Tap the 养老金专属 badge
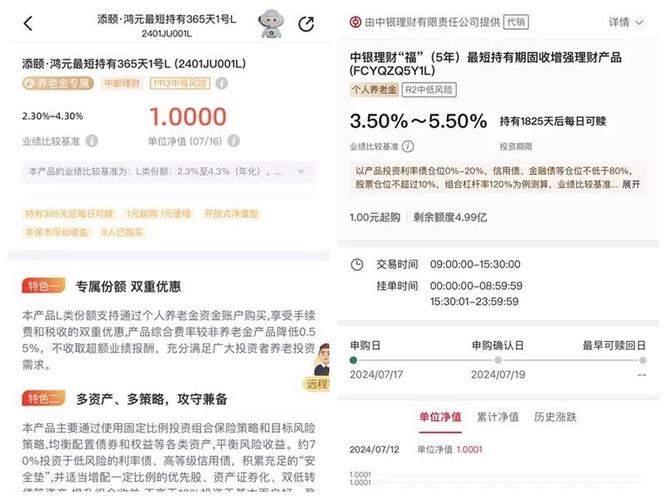 58,83
